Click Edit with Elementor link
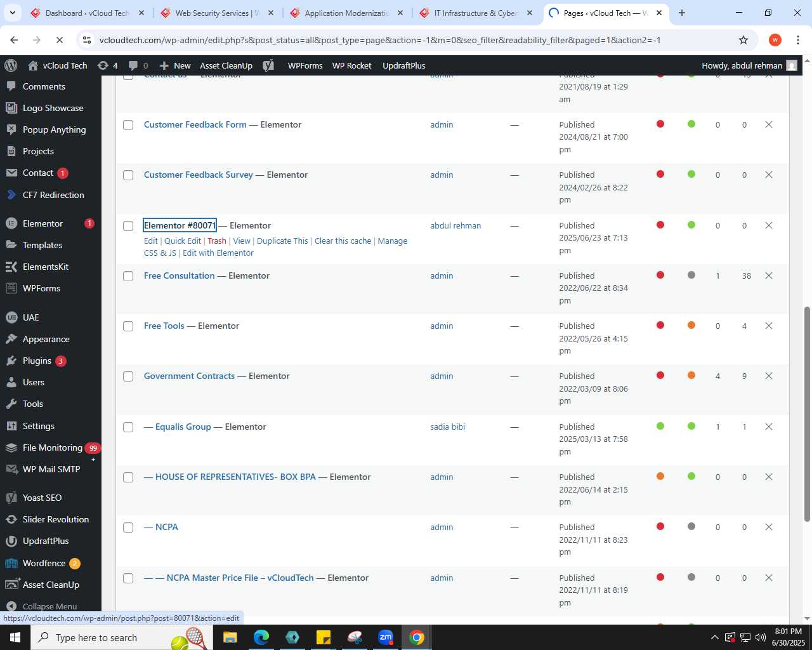 [x=218, y=253]
